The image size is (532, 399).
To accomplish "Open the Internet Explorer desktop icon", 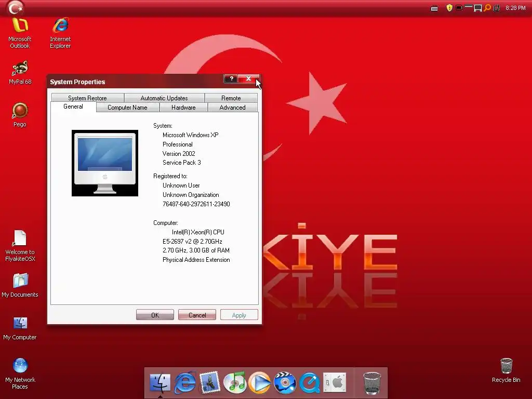I will pos(60,33).
